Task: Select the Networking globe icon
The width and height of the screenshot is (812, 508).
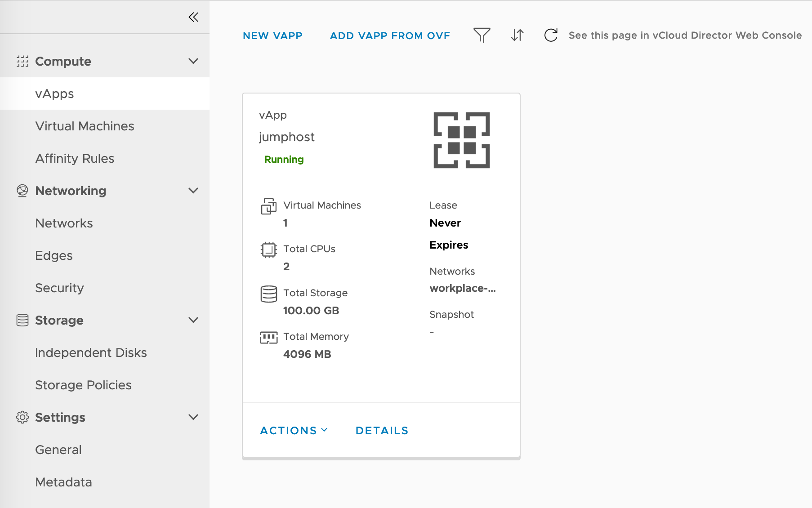Action: pos(22,191)
